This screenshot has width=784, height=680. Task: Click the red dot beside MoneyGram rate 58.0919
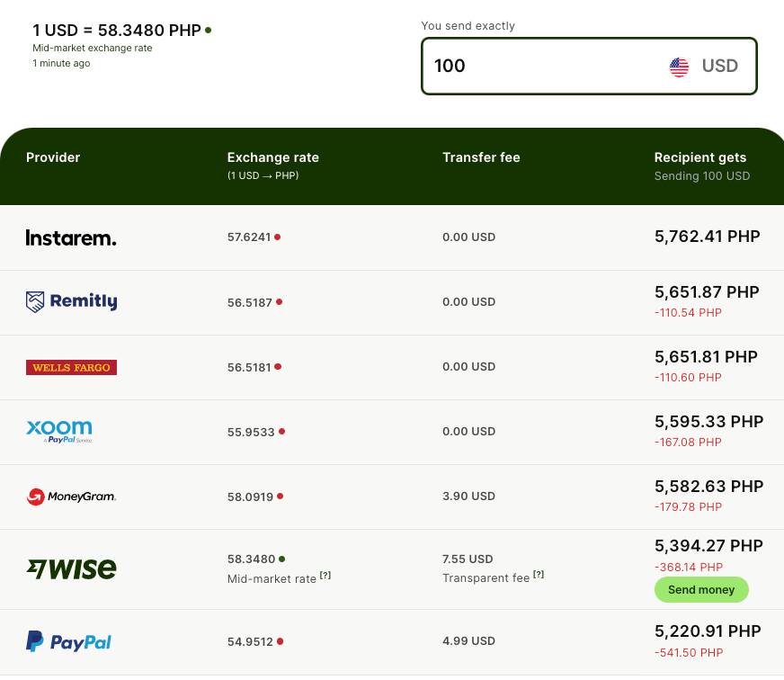coord(280,496)
